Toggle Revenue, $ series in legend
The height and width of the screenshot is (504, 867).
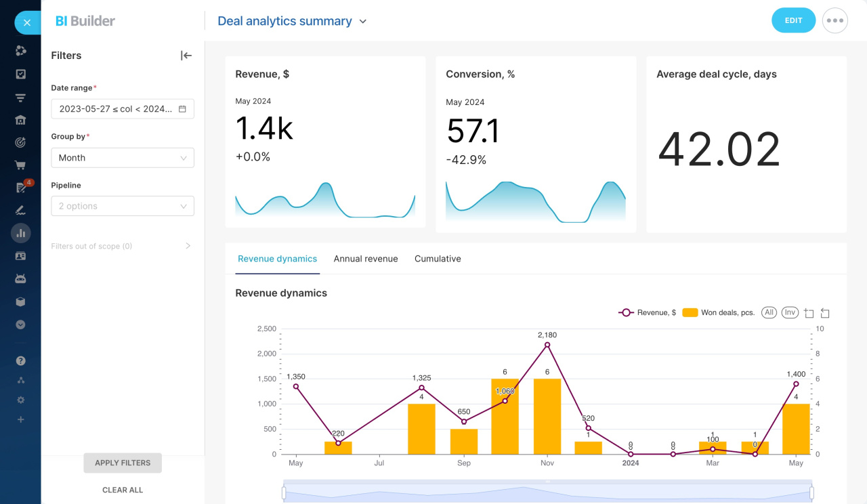[647, 312]
